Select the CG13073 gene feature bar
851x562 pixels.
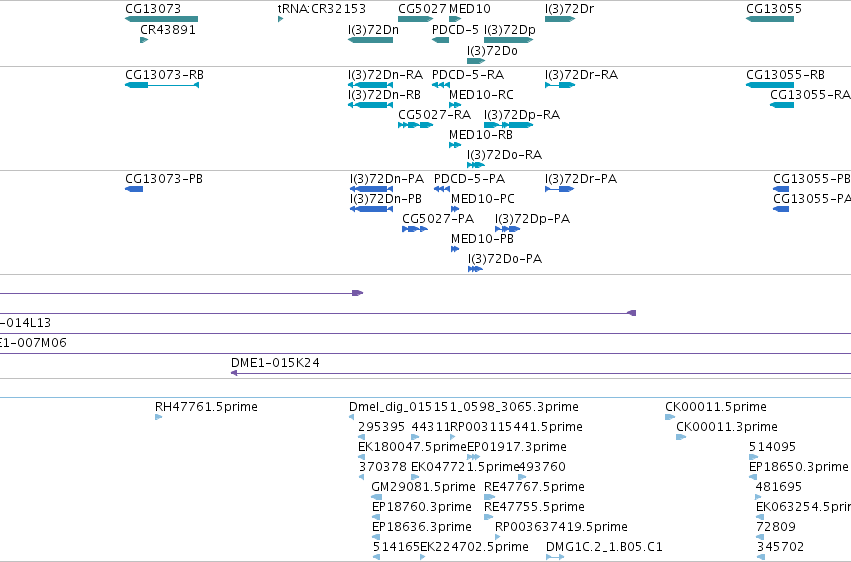click(x=161, y=19)
